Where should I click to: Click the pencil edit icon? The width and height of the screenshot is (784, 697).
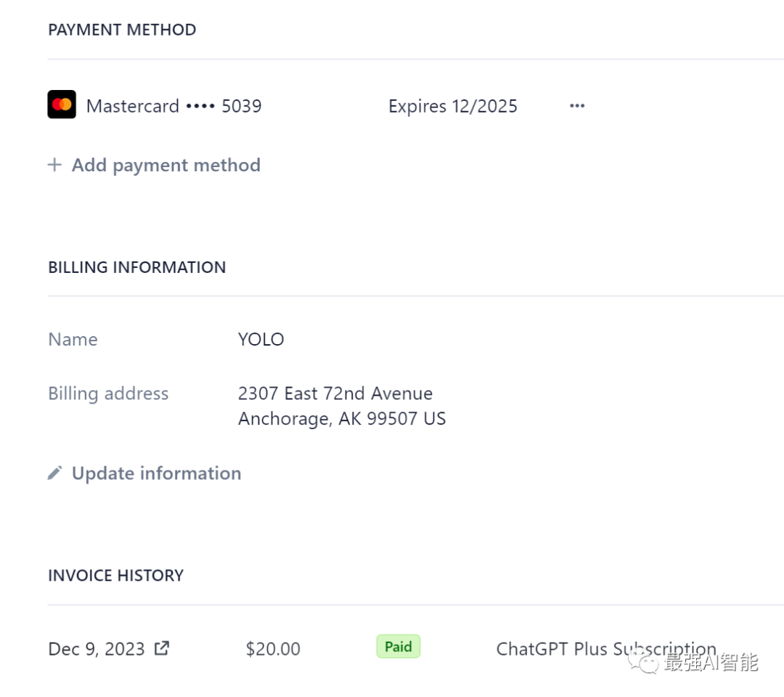tap(55, 473)
